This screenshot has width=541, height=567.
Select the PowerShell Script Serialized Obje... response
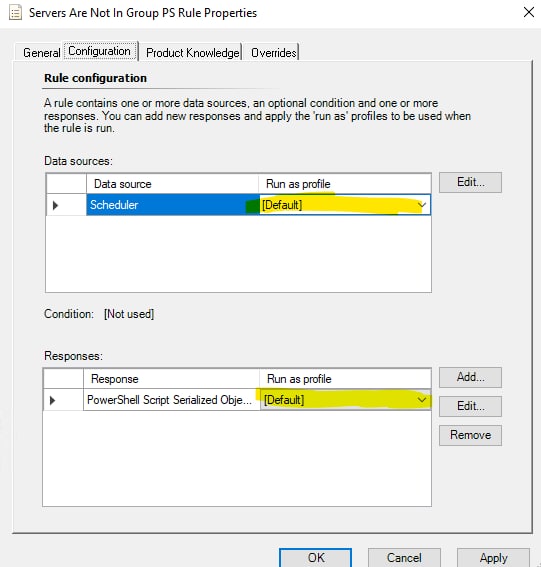click(171, 400)
